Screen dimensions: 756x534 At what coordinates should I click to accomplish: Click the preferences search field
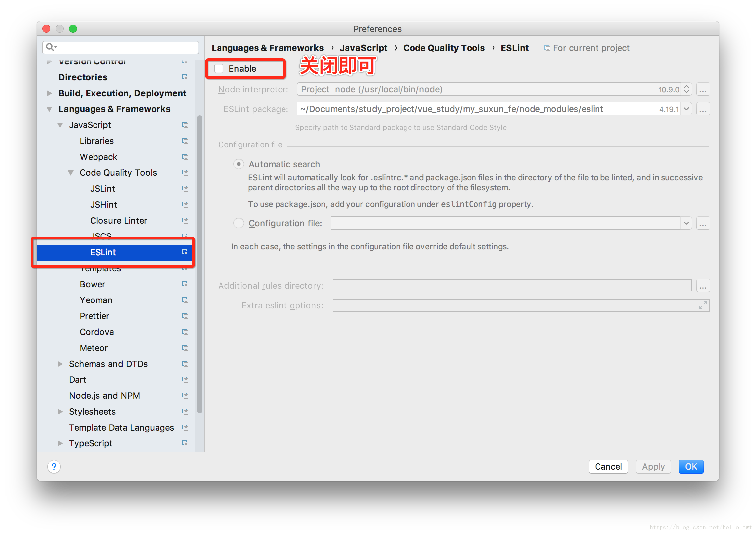[121, 47]
